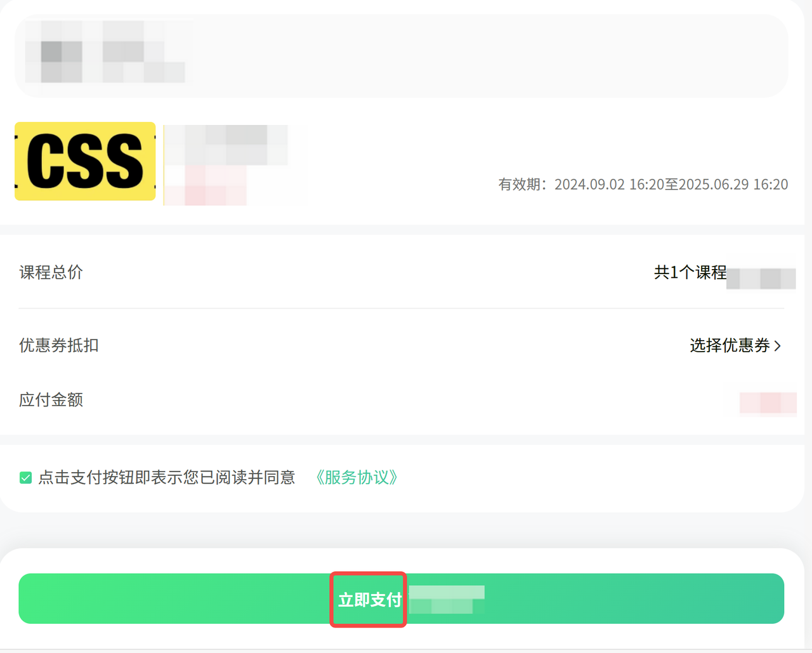This screenshot has width=812, height=653.
Task: Click the 点击支付按钮即表示您已阅读并同意 agreement text
Action: (x=167, y=477)
